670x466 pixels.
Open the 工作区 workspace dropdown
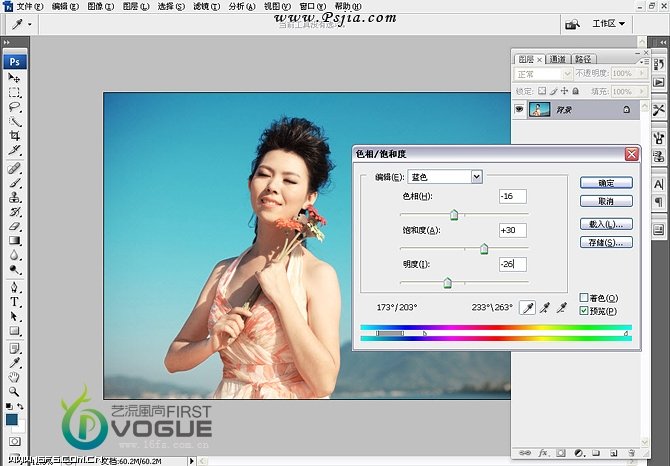click(x=609, y=23)
